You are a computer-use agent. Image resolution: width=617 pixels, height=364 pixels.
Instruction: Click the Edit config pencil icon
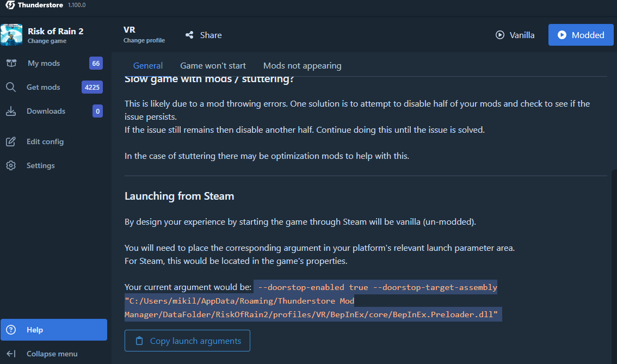coord(11,141)
